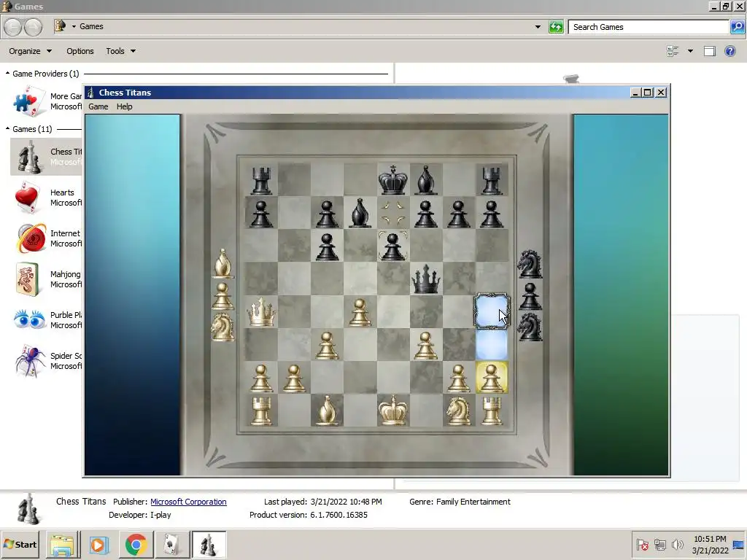This screenshot has width=747, height=560.
Task: Open the Game menu in Chess Titans
Action: (x=98, y=106)
